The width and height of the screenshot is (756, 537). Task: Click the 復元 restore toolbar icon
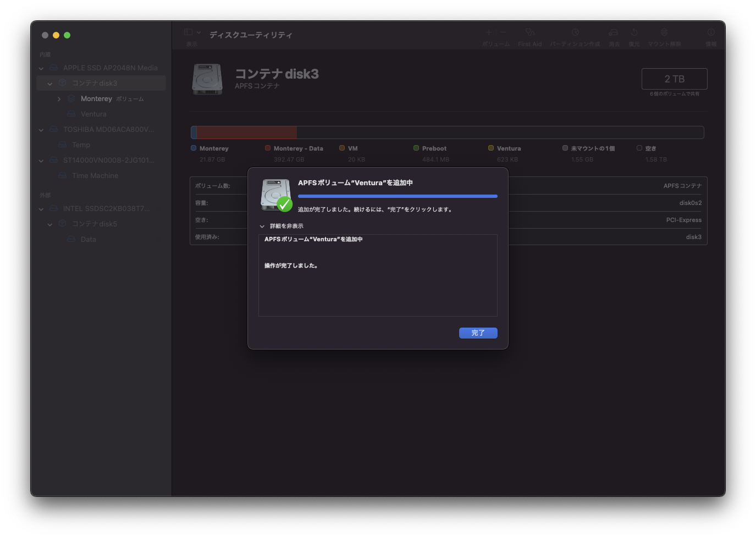pos(634,32)
